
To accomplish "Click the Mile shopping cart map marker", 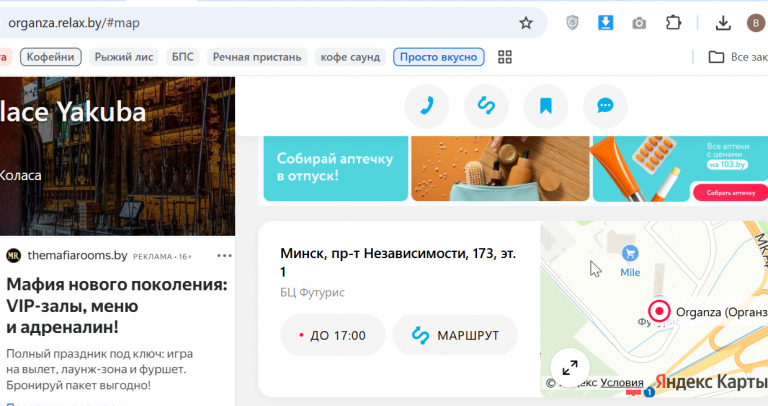I will [630, 254].
